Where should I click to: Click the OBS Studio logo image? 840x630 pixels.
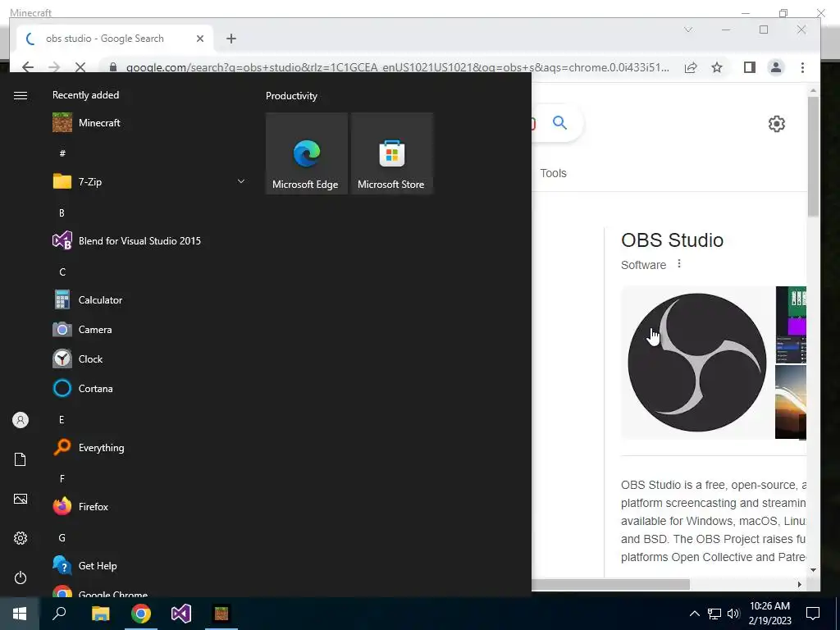tap(697, 362)
